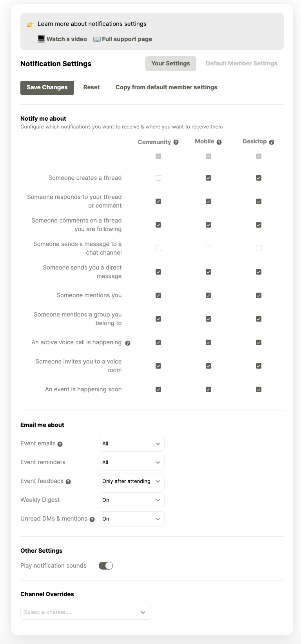Click the Desktop column help icon
The width and height of the screenshot is (301, 644).
pyautogui.click(x=272, y=142)
